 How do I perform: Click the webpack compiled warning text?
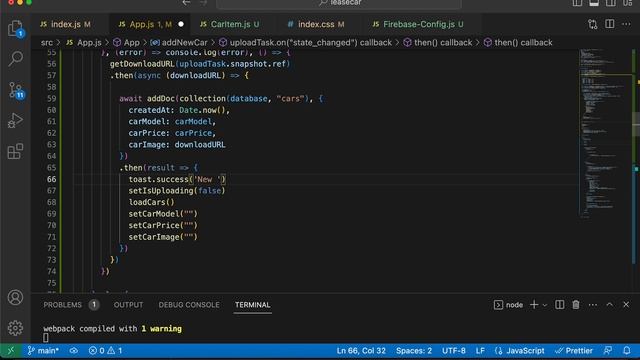tap(112, 329)
